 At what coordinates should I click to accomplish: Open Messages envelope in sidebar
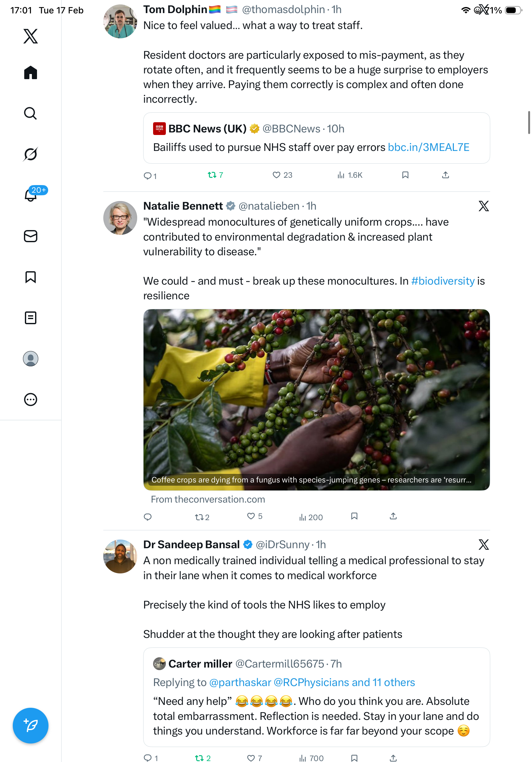click(31, 236)
